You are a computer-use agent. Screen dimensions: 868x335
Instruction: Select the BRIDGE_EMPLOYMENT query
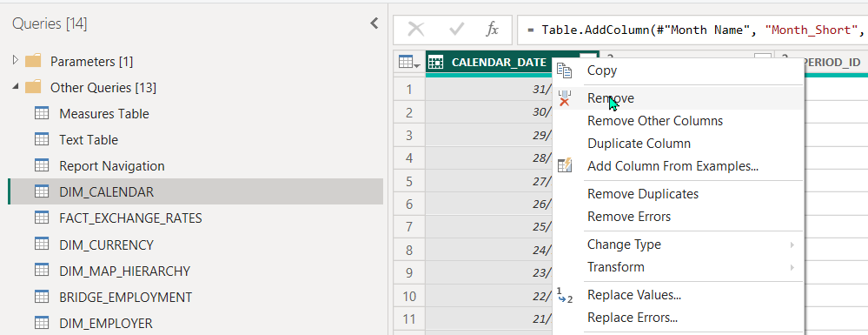[126, 298]
